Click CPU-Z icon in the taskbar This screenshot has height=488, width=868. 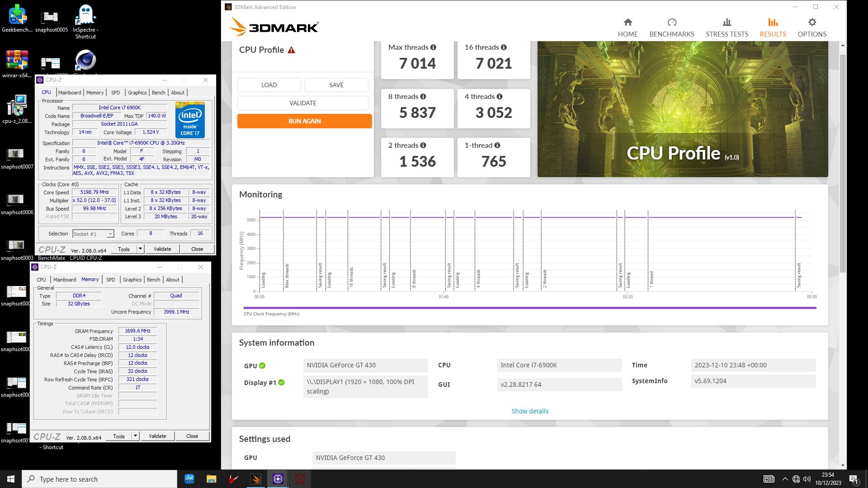click(x=278, y=479)
